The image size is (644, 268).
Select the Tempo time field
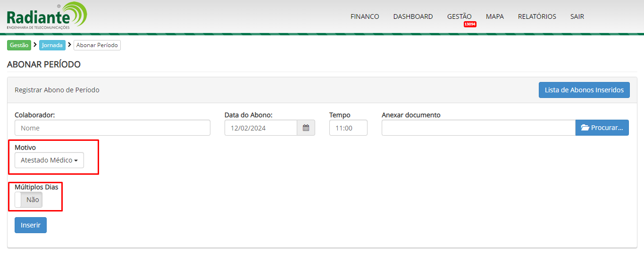[x=348, y=128]
